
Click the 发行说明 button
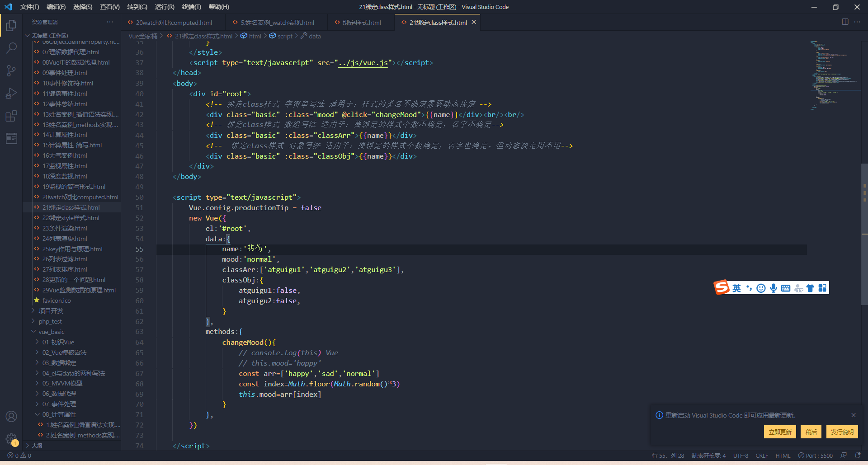coord(841,432)
